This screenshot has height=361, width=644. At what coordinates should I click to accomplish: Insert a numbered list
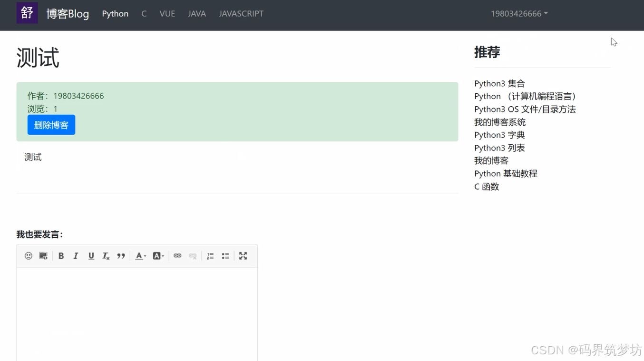(x=210, y=256)
